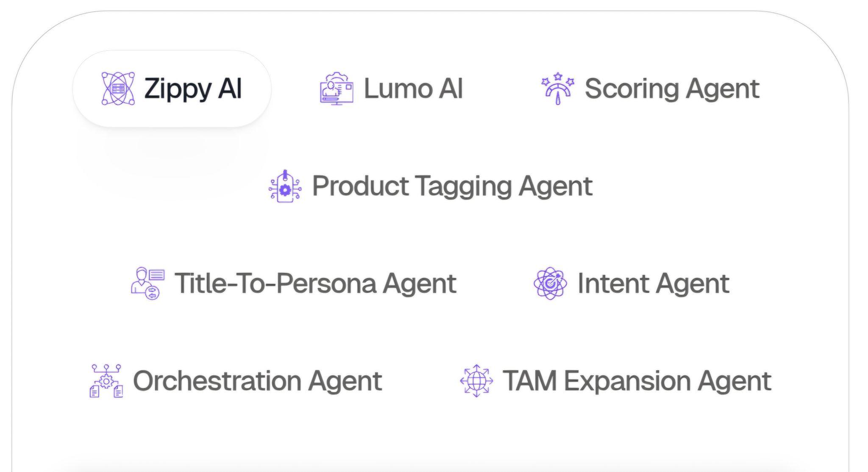Click the Scoring Agent gauge-with-stars icon
Screen dimensions: 868x472
[558, 89]
